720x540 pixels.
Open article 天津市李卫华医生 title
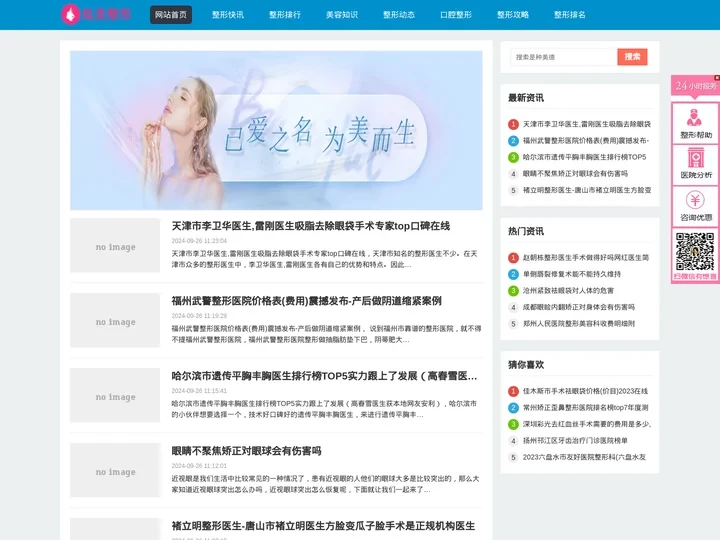coord(311,226)
